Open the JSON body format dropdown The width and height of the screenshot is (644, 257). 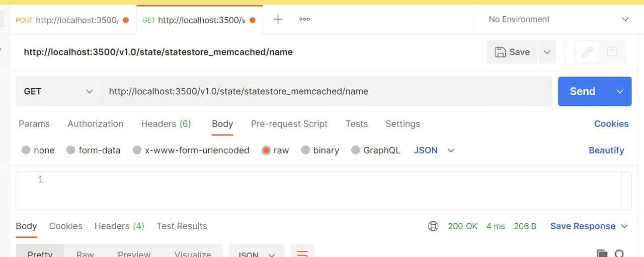(x=434, y=150)
